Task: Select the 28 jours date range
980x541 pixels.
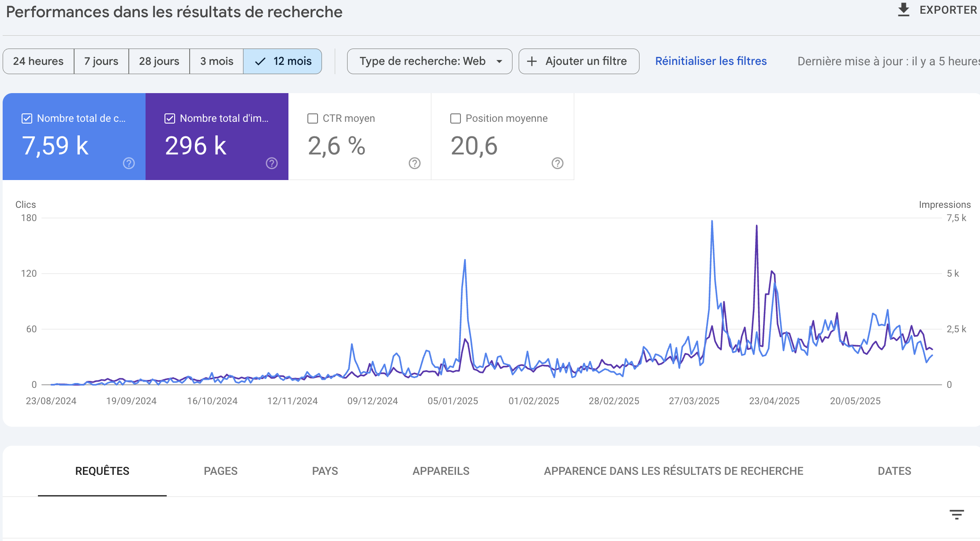Action: tap(159, 61)
